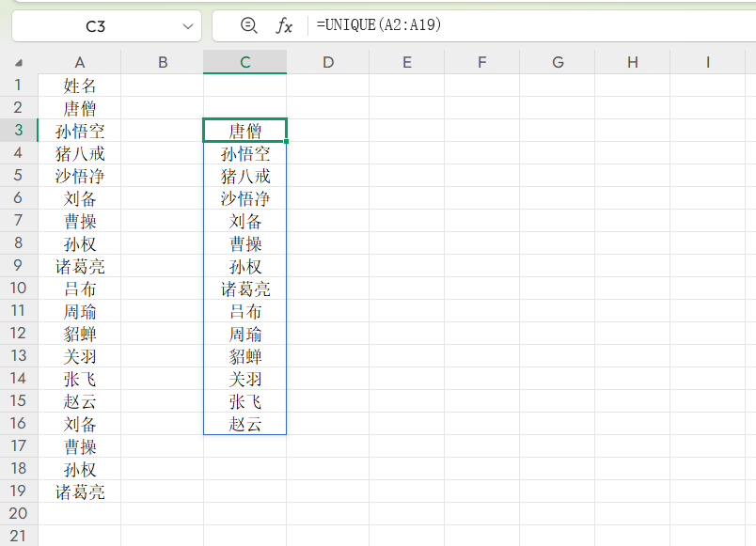Select cell C16 showing 赵云

[244, 424]
